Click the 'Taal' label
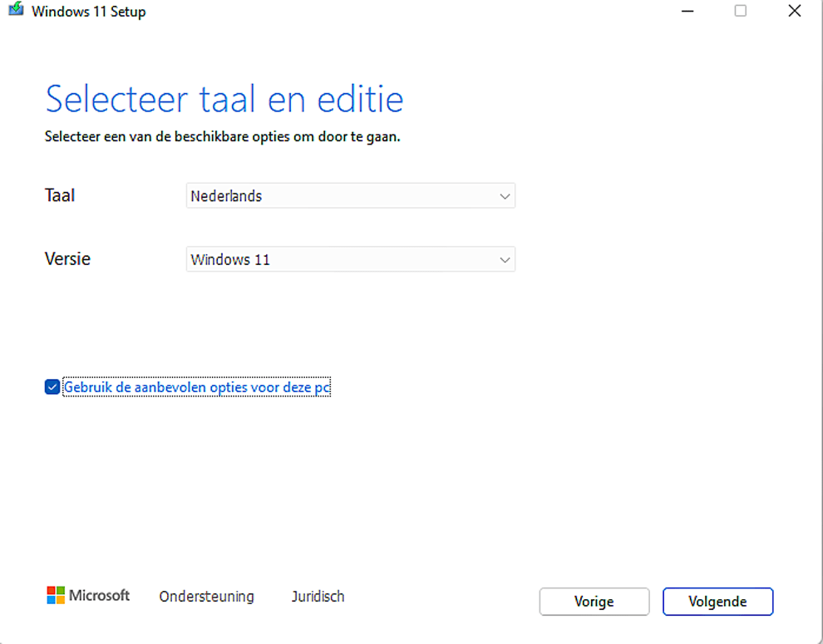 (x=60, y=195)
